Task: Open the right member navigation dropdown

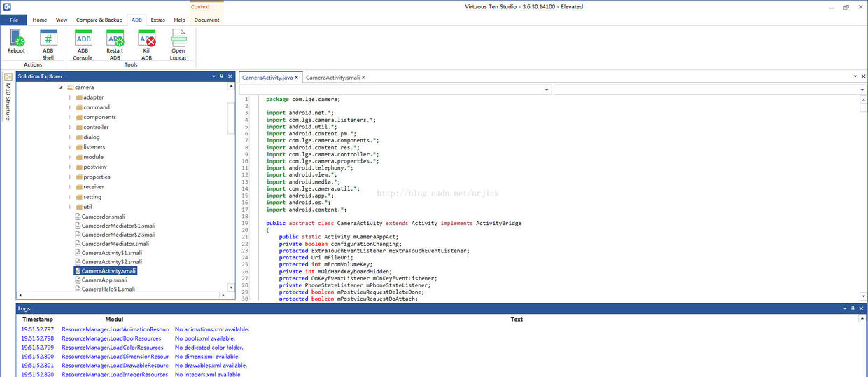Action: (863, 90)
